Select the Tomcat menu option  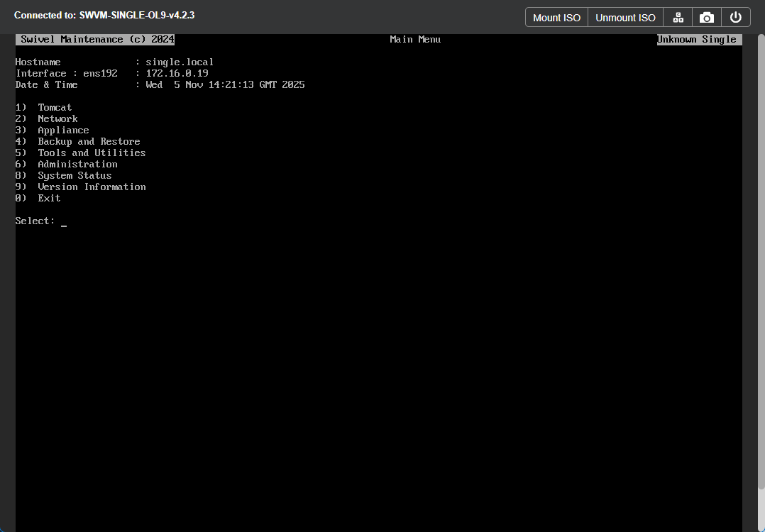55,107
